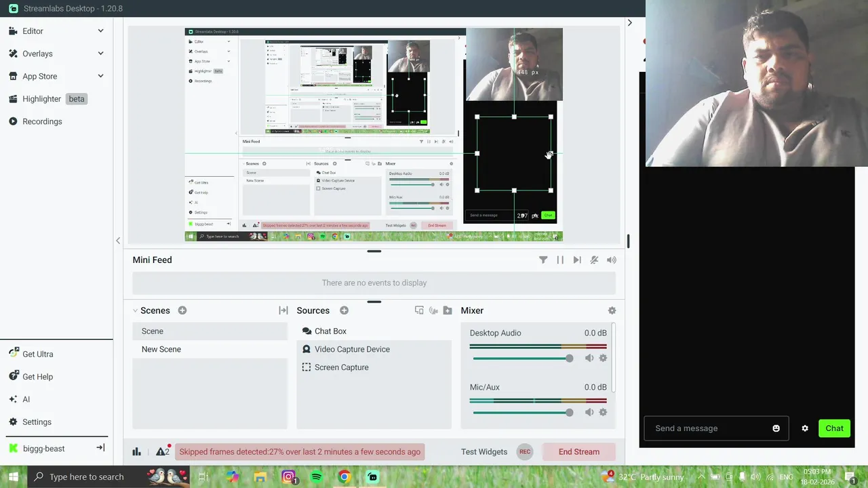868x488 pixels.
Task: Open Spotify from the taskbar
Action: click(x=317, y=476)
